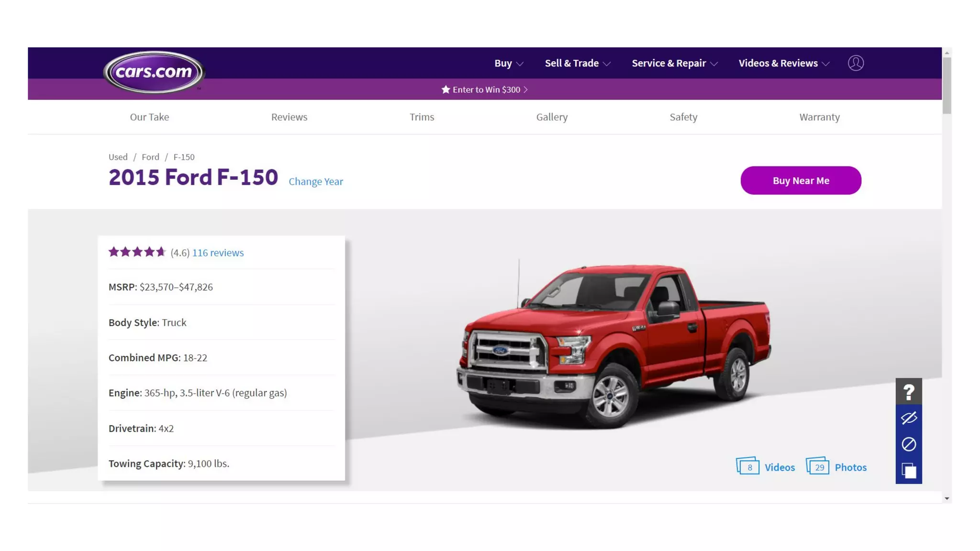The height and width of the screenshot is (551, 980).
Task: Expand the Service & Repair dropdown
Action: click(x=675, y=63)
